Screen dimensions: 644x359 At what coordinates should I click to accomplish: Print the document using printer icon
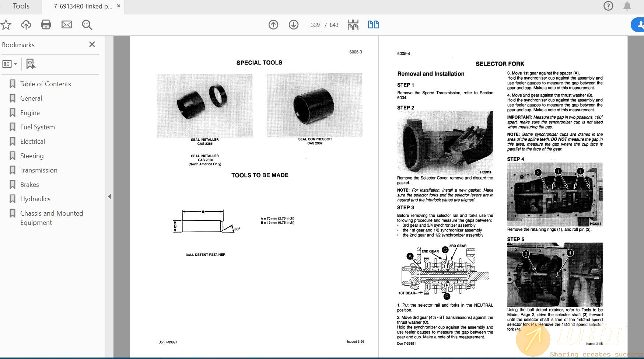pyautogui.click(x=46, y=25)
